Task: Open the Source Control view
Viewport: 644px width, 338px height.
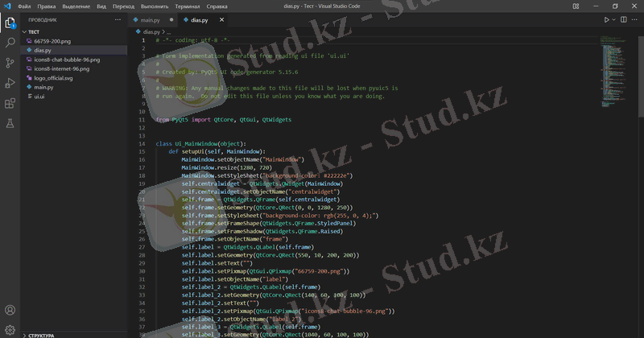Action: pyautogui.click(x=10, y=63)
